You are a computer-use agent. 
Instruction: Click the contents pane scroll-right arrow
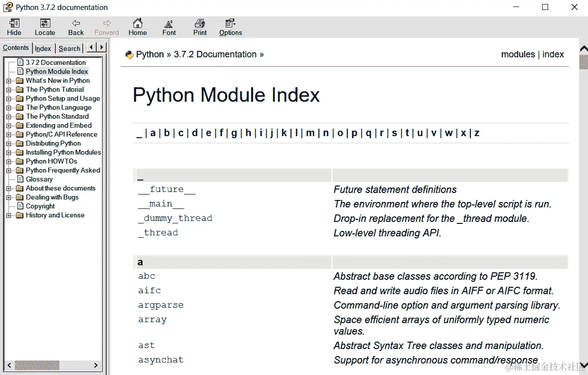(96, 365)
